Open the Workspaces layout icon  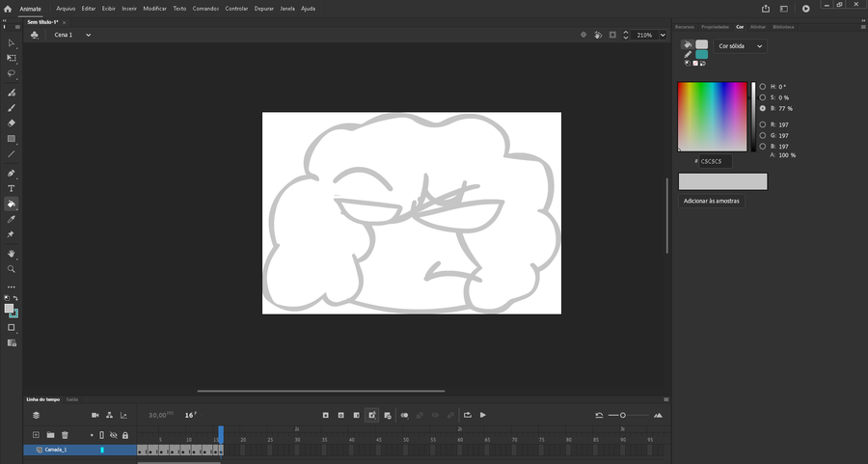click(x=784, y=9)
